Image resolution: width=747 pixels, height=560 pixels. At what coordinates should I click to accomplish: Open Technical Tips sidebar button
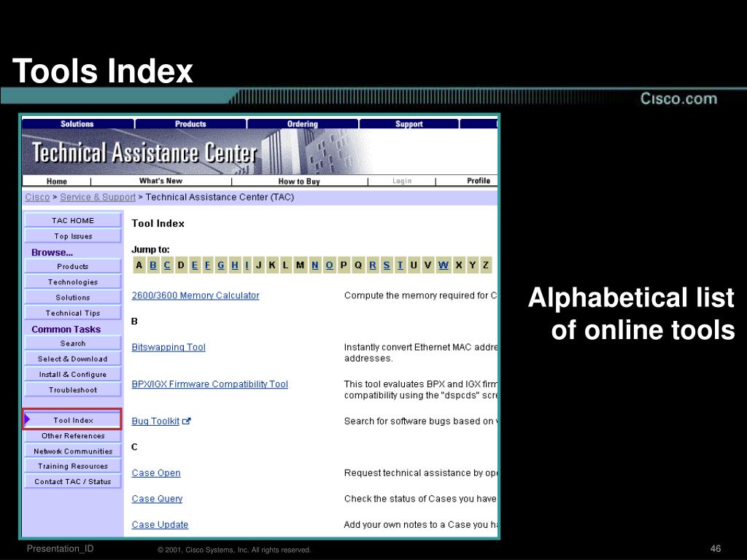pos(73,313)
